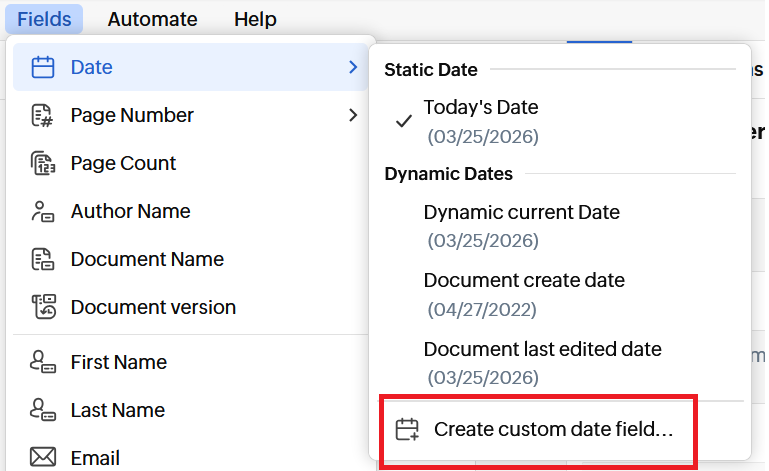
Task: Click the Author Name person icon
Action: tap(42, 212)
